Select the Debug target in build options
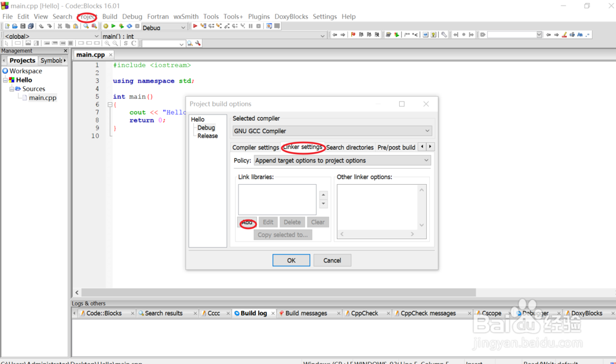Viewport: 616px width, 364px height. tap(206, 127)
